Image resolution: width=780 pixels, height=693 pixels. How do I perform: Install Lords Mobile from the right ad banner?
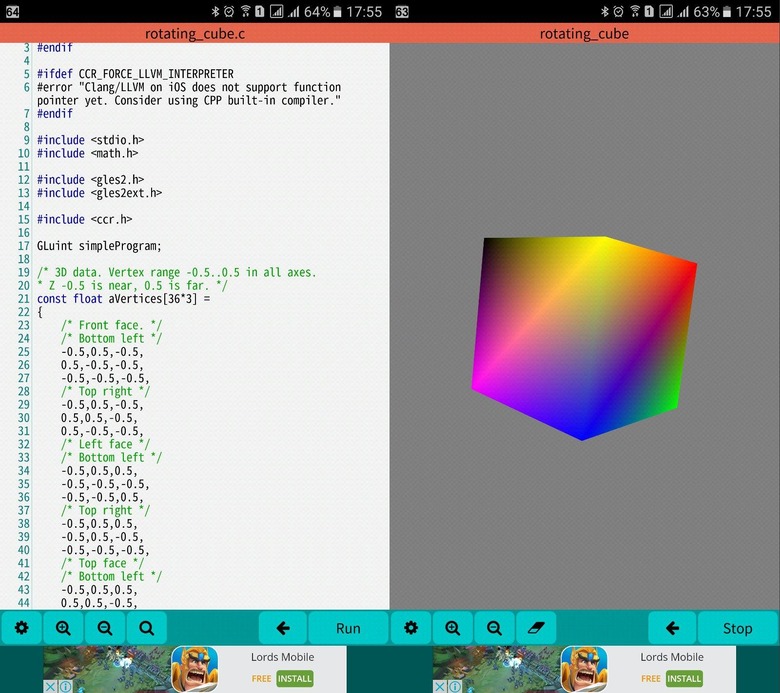[x=684, y=679]
